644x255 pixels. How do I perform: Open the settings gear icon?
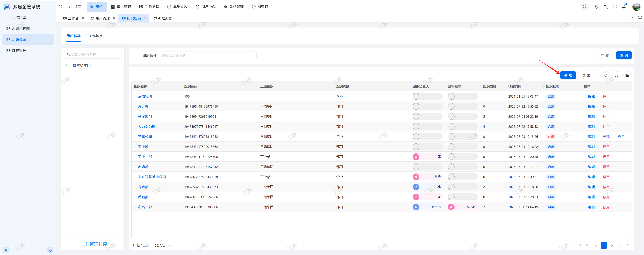point(597,7)
